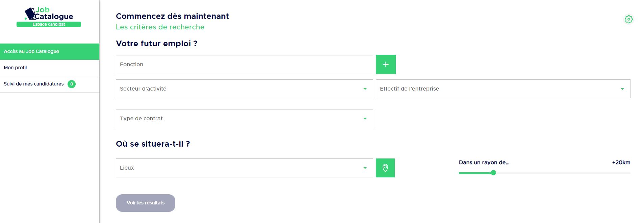The image size is (644, 223).
Task: Open the settings gear icon
Action: (x=628, y=19)
